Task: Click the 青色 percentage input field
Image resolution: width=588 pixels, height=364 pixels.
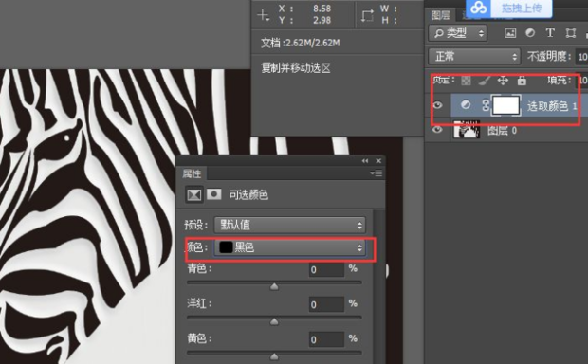Action: tap(326, 269)
